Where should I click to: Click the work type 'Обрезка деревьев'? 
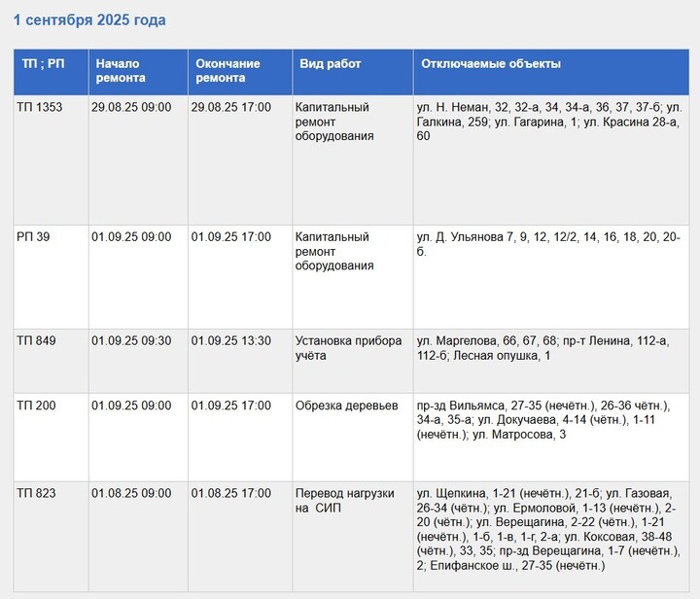pyautogui.click(x=353, y=438)
